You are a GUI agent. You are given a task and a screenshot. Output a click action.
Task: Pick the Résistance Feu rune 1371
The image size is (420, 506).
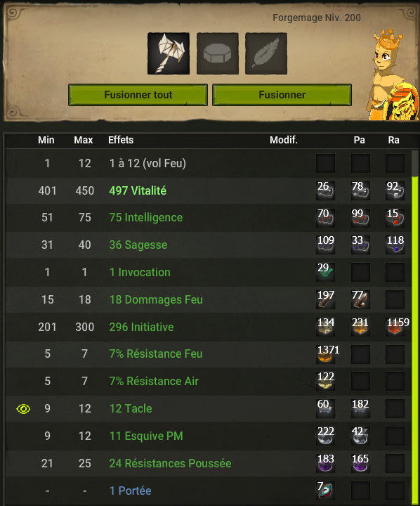[327, 354]
